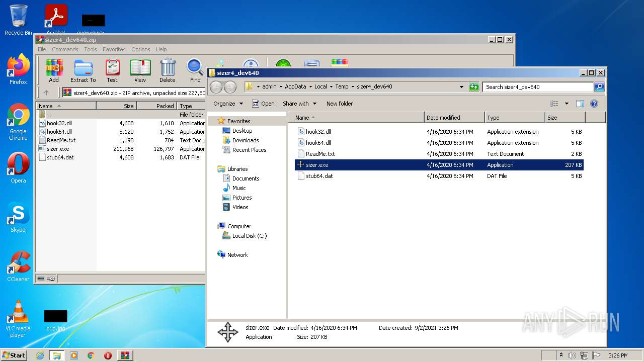The image size is (644, 362).
Task: Open the Share with dropdown
Action: click(x=300, y=104)
